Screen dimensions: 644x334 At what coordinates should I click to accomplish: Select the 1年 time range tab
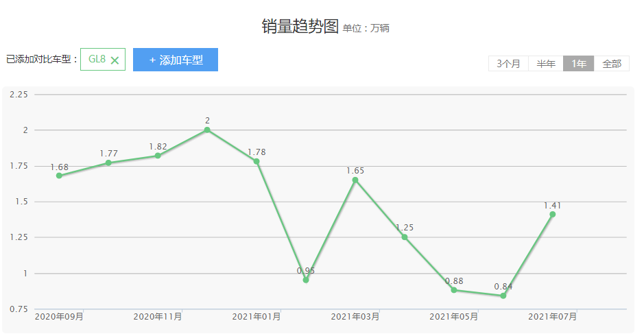click(x=578, y=64)
